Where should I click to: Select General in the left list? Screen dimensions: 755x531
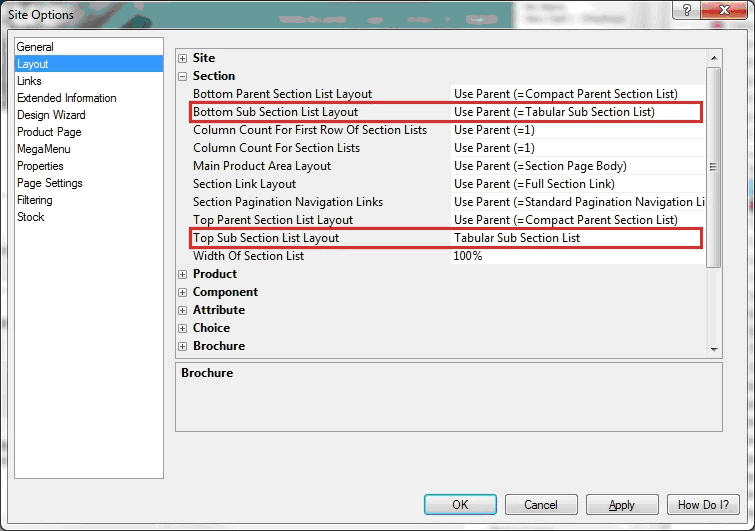pos(35,47)
